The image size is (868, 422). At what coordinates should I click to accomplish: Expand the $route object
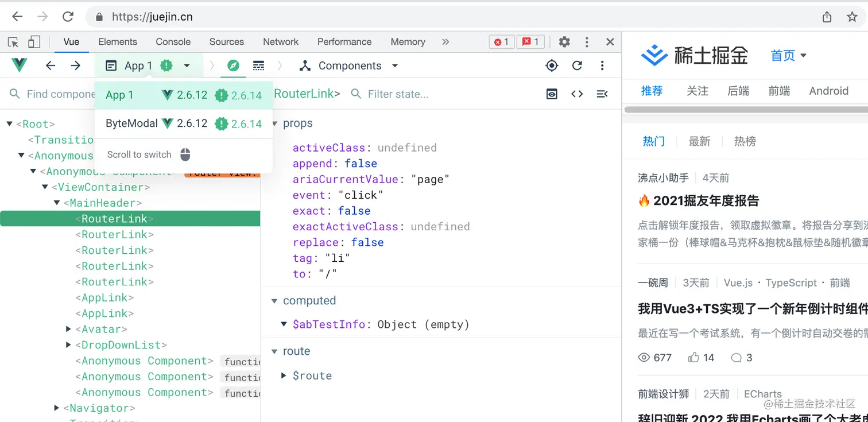click(284, 375)
